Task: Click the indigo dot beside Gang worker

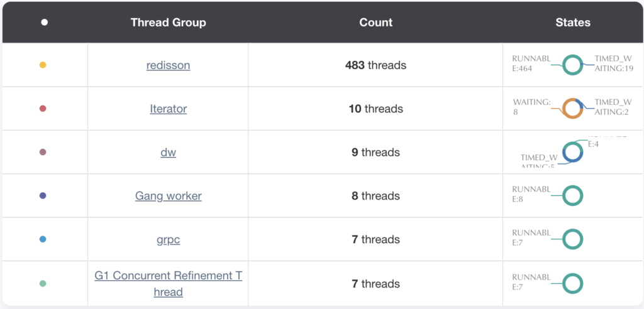Action: coord(43,196)
